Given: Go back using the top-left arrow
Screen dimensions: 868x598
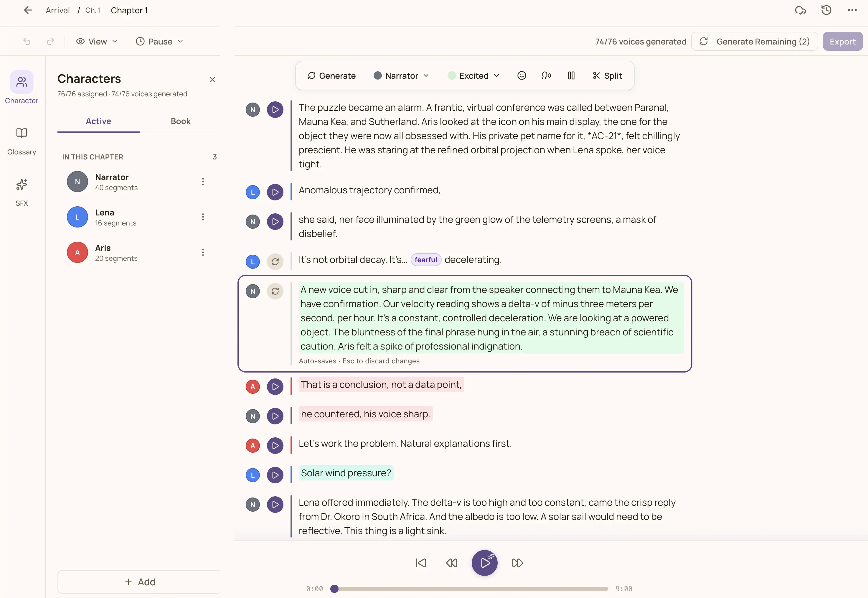Looking at the screenshot, I should pos(28,10).
